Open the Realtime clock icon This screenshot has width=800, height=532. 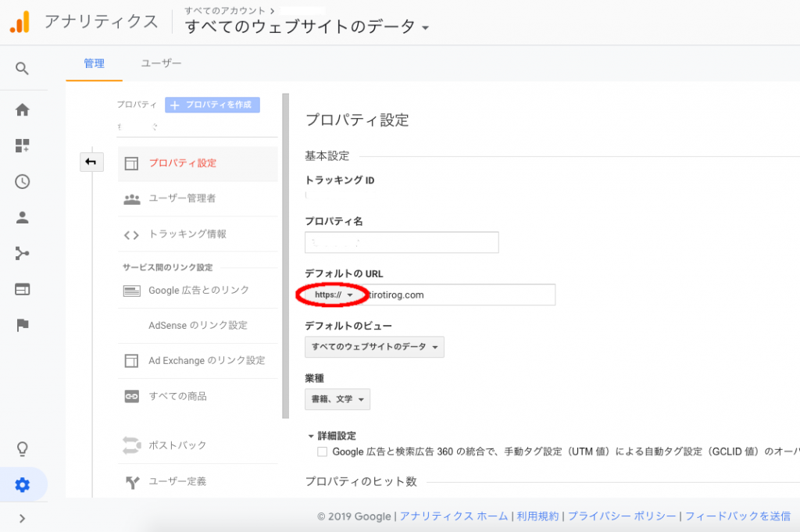(x=22, y=181)
